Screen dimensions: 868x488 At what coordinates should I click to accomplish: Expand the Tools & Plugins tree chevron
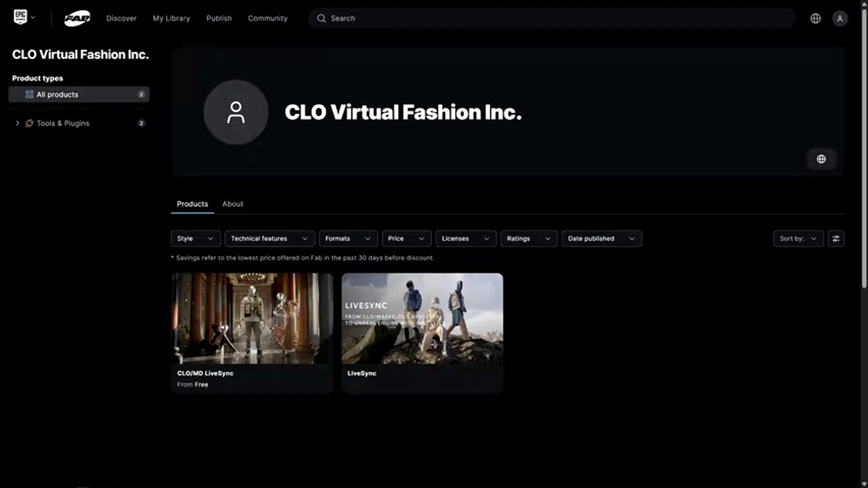[x=18, y=123]
